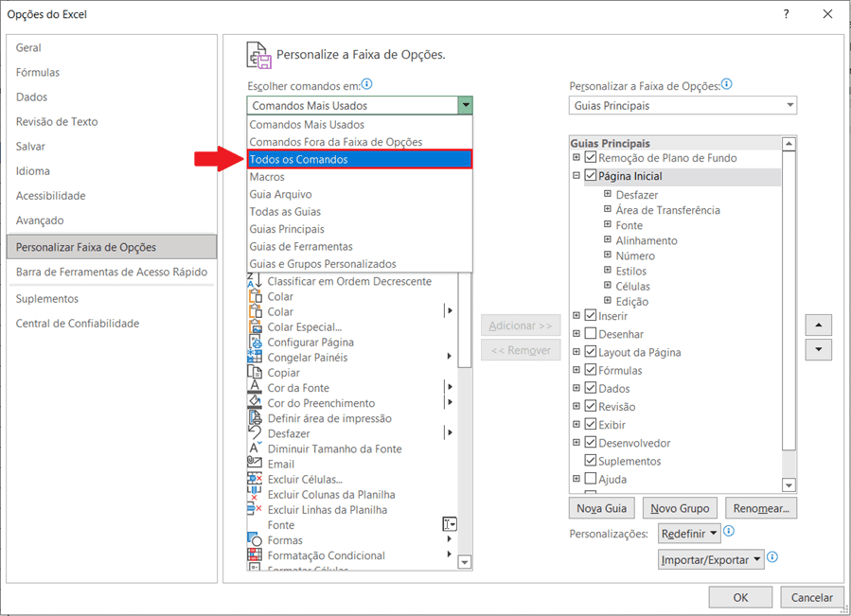
Task: Select the Formas shapes icon
Action: 255,539
